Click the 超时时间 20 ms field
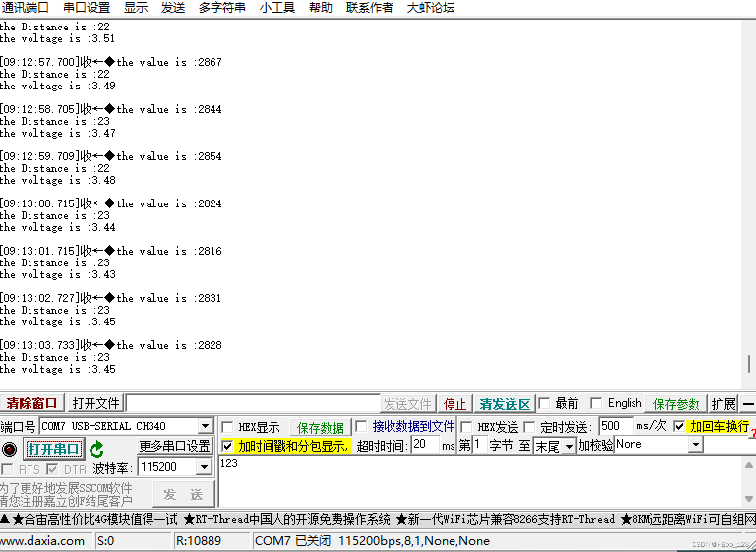The width and height of the screenshot is (756, 552). click(x=424, y=445)
